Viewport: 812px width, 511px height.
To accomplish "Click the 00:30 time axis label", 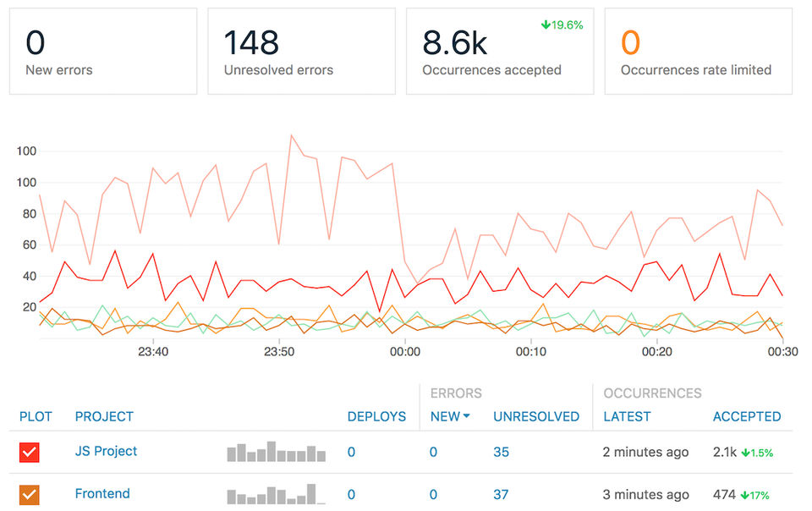I will coord(783,352).
